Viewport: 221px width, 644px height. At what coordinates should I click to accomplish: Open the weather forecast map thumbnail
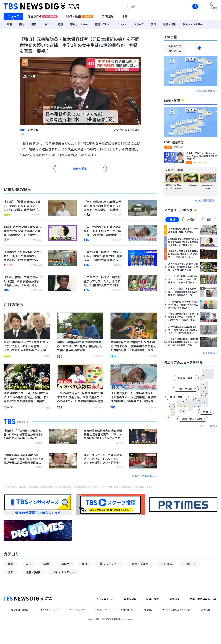click(x=191, y=71)
